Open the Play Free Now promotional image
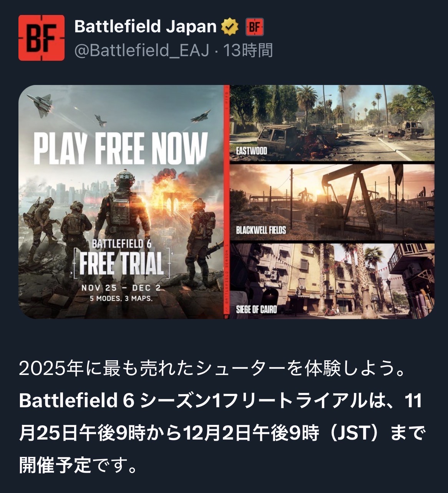 tap(121, 202)
